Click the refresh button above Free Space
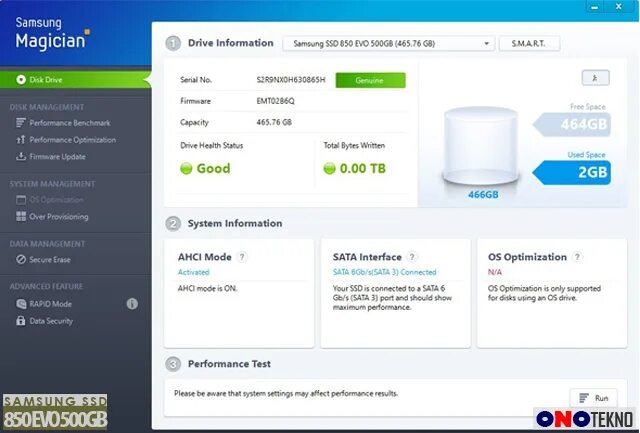Screen dimensions: 640x433 click(x=595, y=78)
